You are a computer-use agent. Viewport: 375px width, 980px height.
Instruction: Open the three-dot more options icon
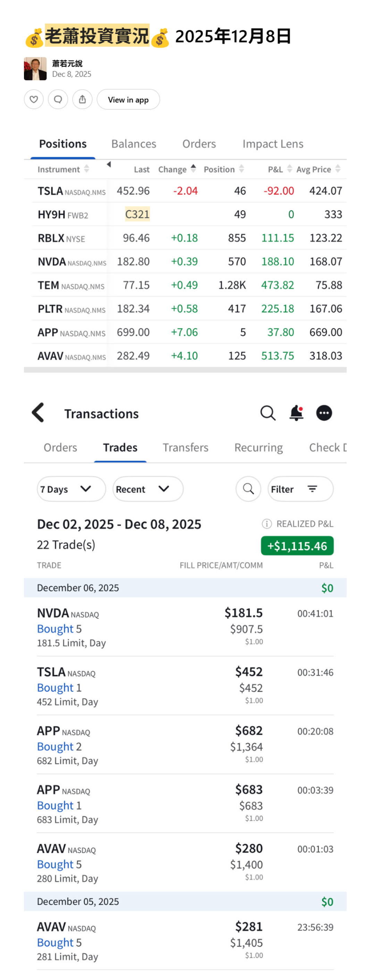(324, 413)
